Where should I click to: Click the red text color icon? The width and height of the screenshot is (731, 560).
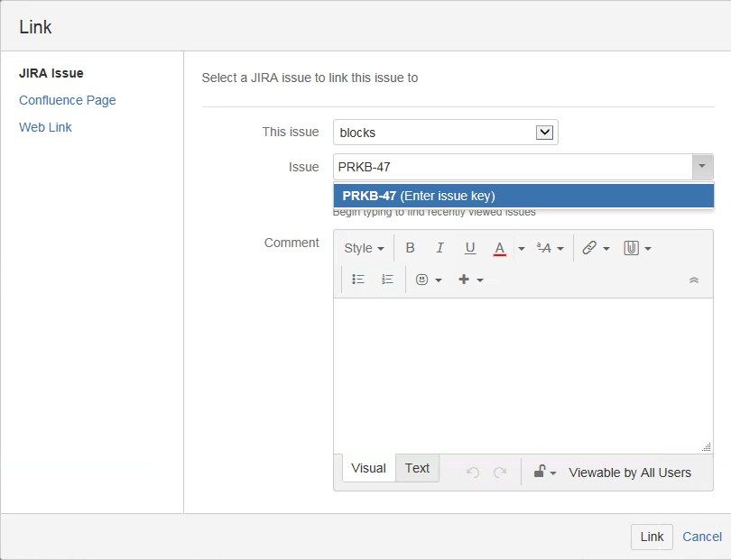(x=499, y=248)
